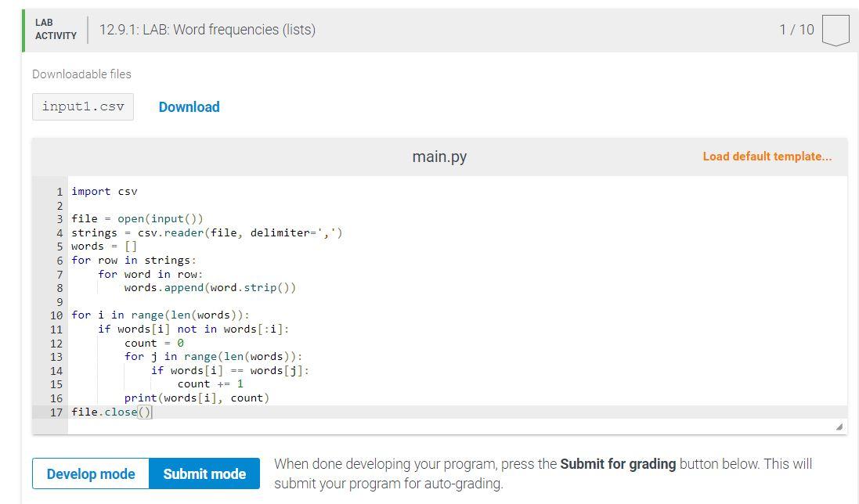Click the Download link for input1.csv

pos(189,107)
